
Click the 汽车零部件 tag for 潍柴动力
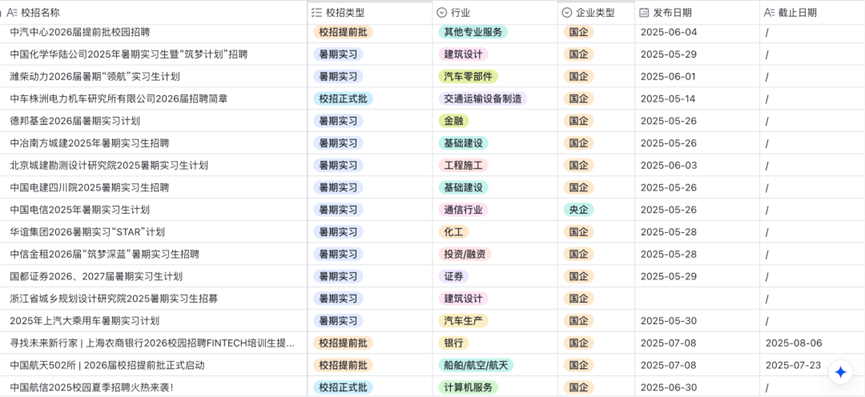468,77
